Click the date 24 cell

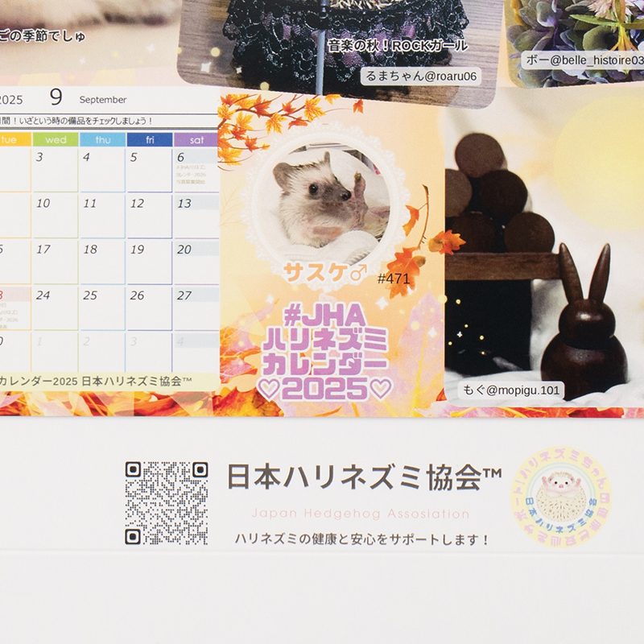pos(55,308)
